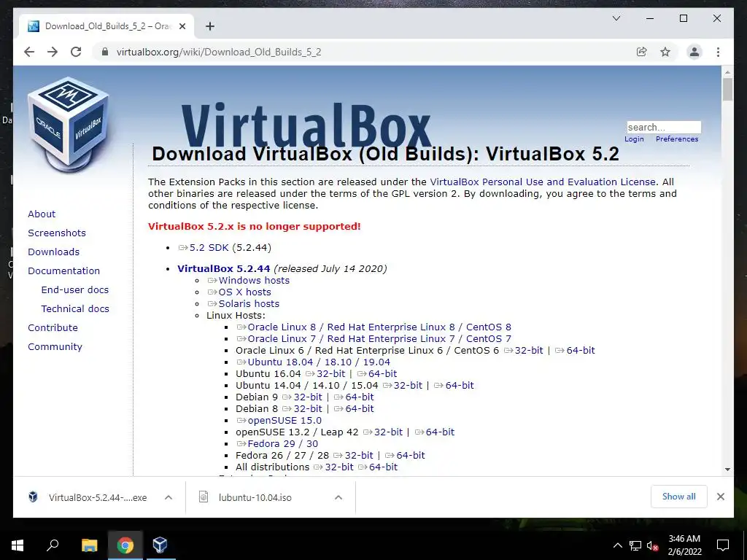The height and width of the screenshot is (560, 747).
Task: Open the Chrome profile avatar
Action: [694, 52]
